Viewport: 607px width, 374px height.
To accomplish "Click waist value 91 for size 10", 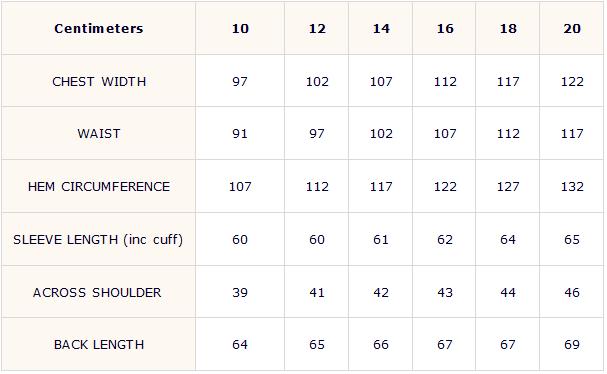I will point(240,134).
